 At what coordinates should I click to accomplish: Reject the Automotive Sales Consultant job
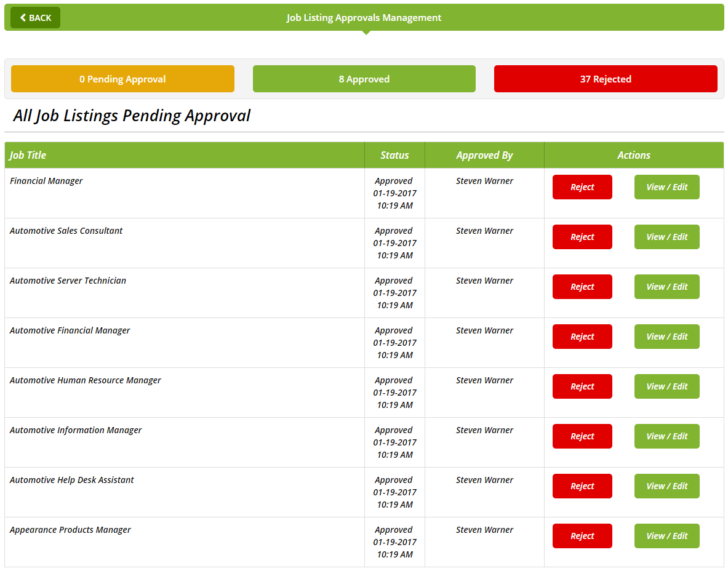582,237
